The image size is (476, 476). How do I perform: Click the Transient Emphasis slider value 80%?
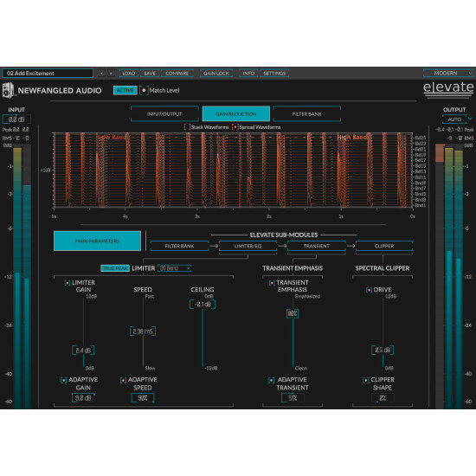[x=293, y=313]
